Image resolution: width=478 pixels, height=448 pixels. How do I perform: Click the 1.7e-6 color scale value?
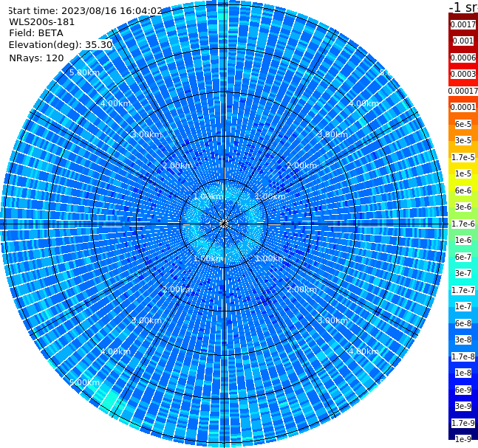click(x=463, y=224)
